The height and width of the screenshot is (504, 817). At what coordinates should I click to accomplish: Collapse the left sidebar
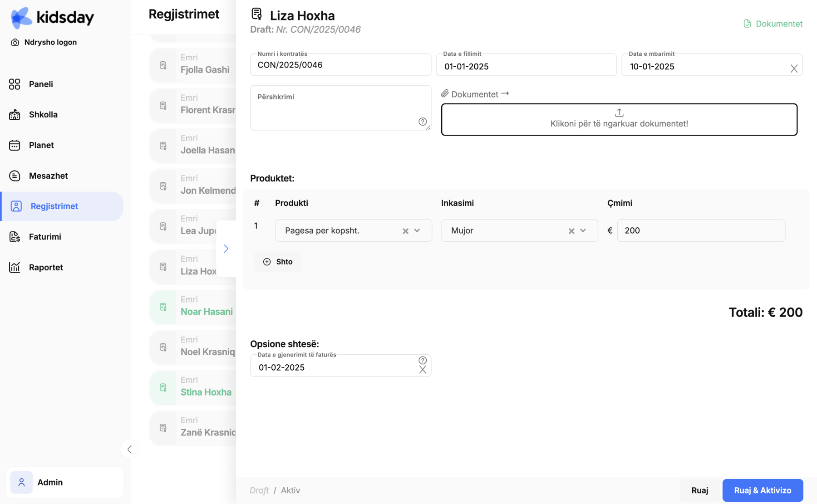[129, 449]
